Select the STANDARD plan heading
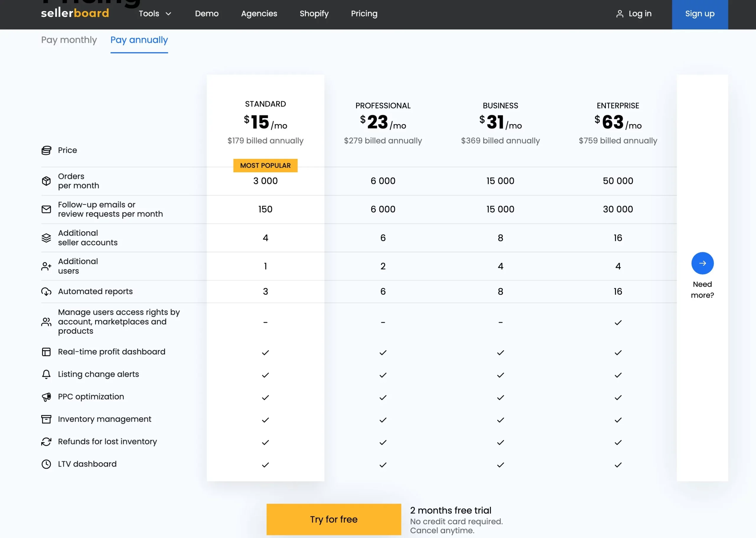 [265, 104]
